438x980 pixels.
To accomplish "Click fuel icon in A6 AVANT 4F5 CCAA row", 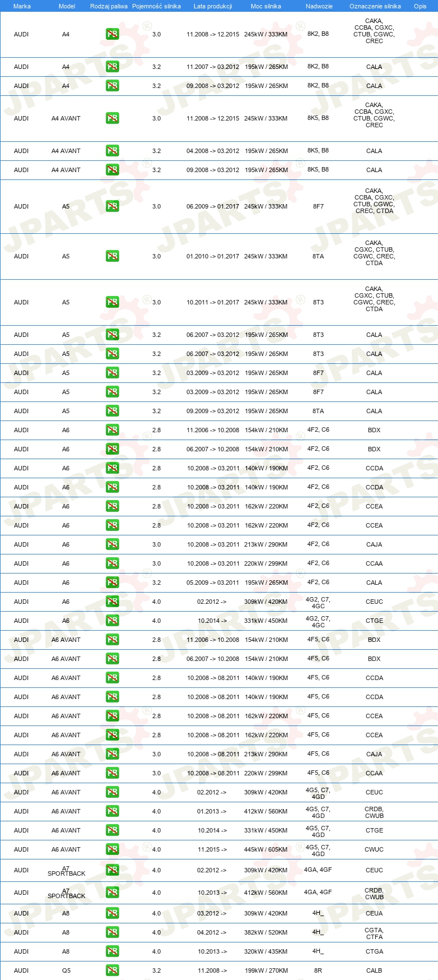I will coord(113,773).
